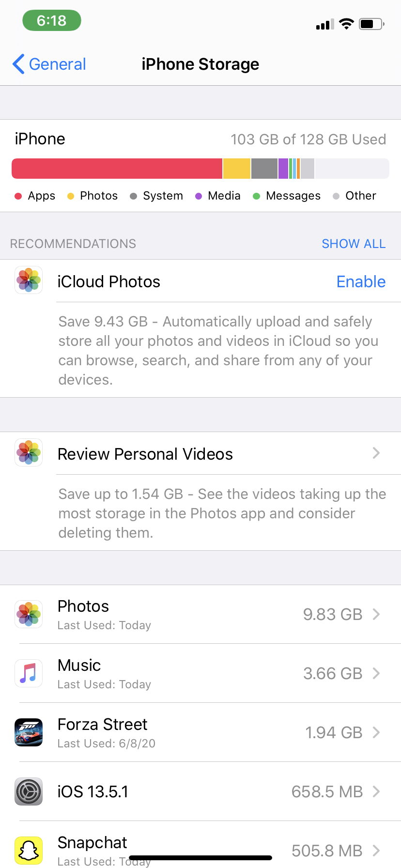Tap the red Apps storage bar segment
Screen dimensions: 401x868
pos(117,169)
